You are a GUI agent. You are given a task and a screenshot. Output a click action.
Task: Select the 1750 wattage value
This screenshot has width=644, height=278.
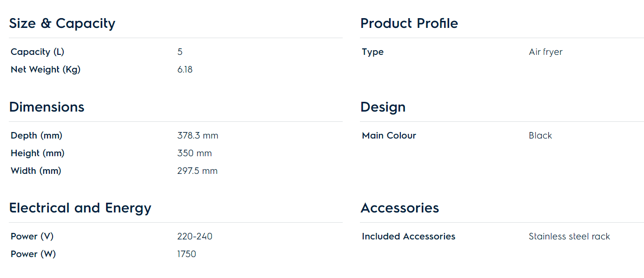click(x=186, y=254)
